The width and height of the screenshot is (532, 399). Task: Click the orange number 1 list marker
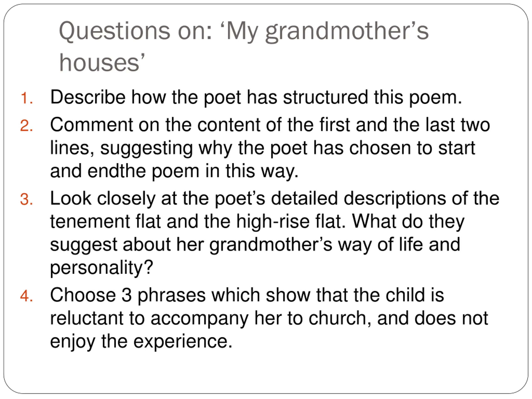click(27, 98)
